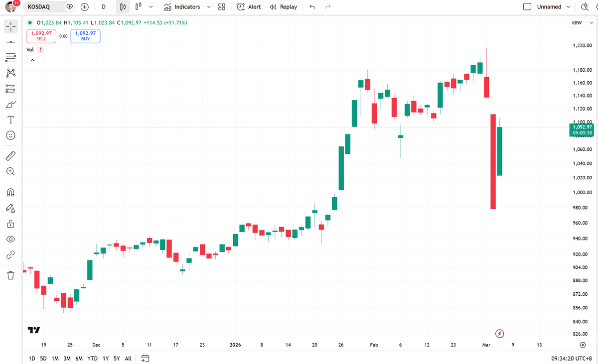Select the Text annotation tool
Image resolution: width=598 pixels, height=364 pixels.
point(10,120)
